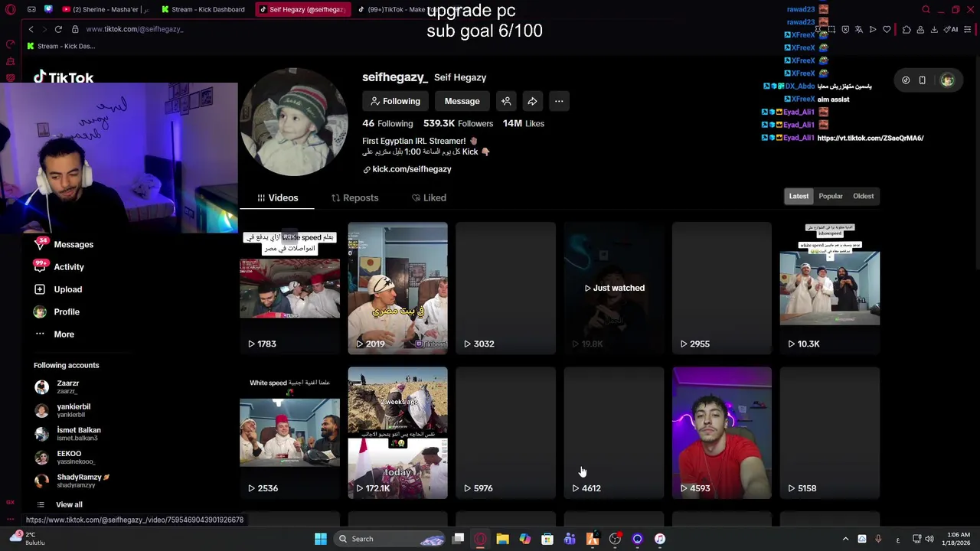
Task: Open the video with 1783 views
Action: click(x=289, y=288)
